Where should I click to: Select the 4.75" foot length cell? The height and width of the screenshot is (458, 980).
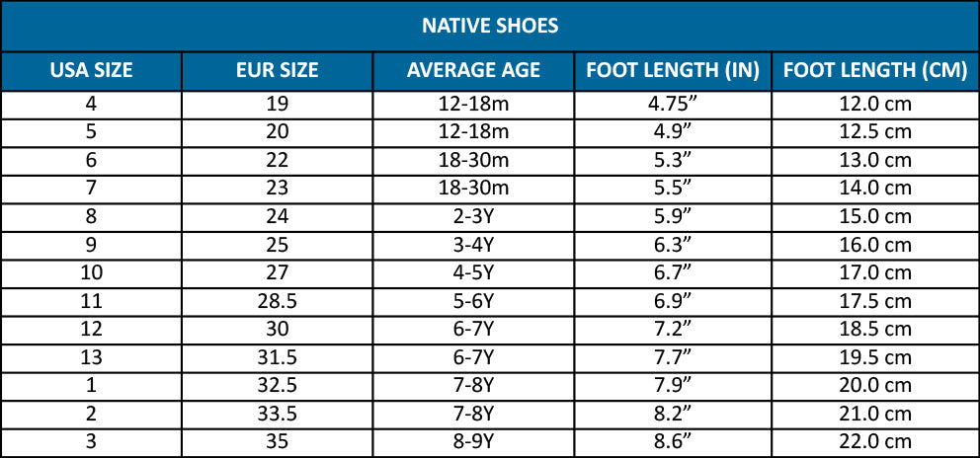click(x=673, y=104)
